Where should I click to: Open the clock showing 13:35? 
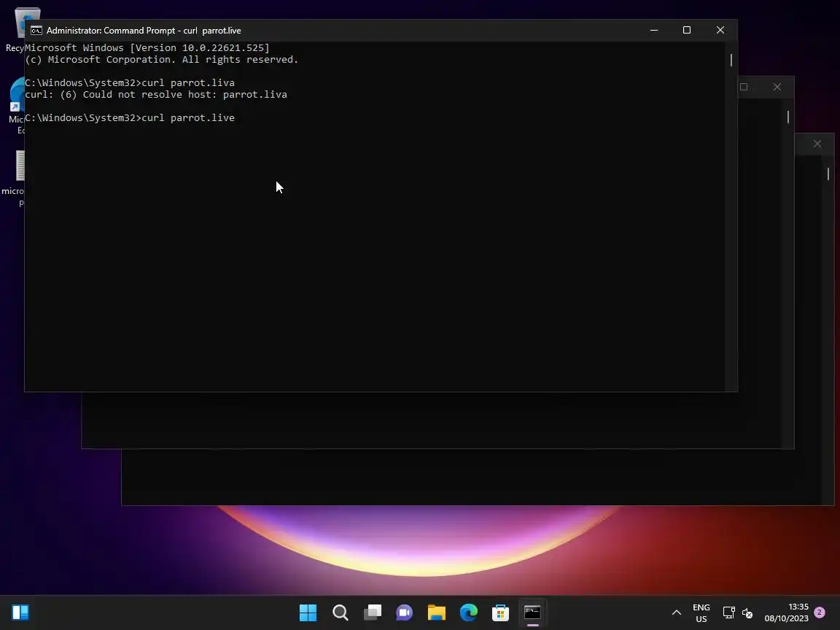[787, 612]
